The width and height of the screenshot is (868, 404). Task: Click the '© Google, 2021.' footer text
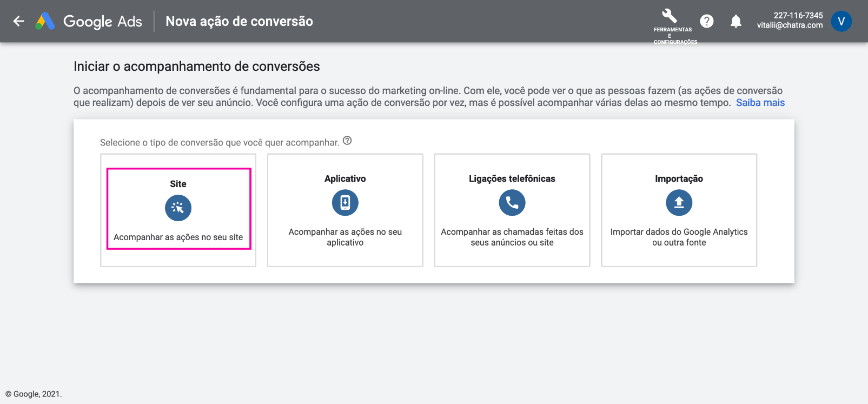[x=34, y=394]
